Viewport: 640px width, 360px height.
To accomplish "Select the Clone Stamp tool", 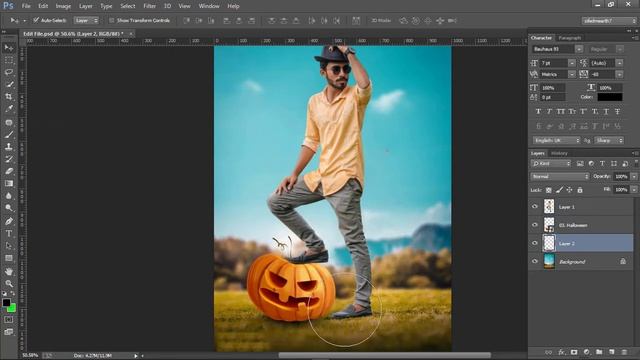I will point(9,147).
